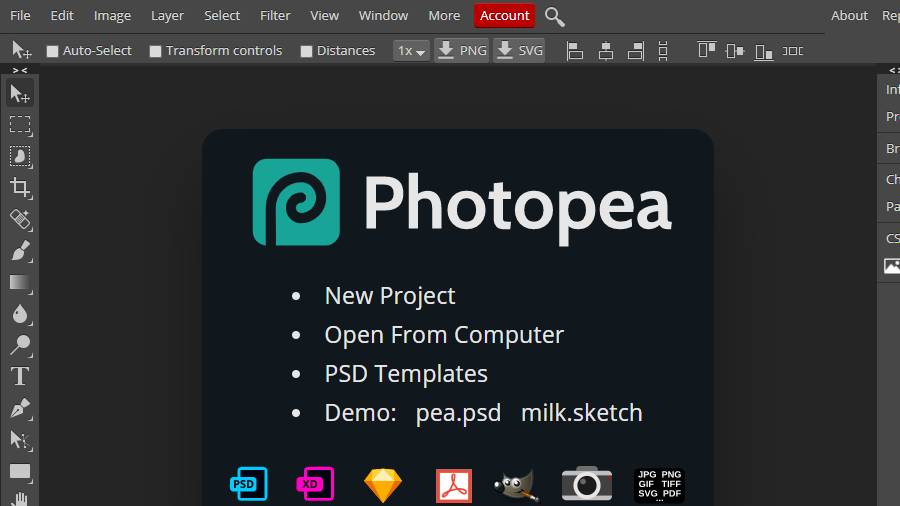Select the Spot Healing Brush tool
This screenshot has height=506, width=900.
point(20,220)
